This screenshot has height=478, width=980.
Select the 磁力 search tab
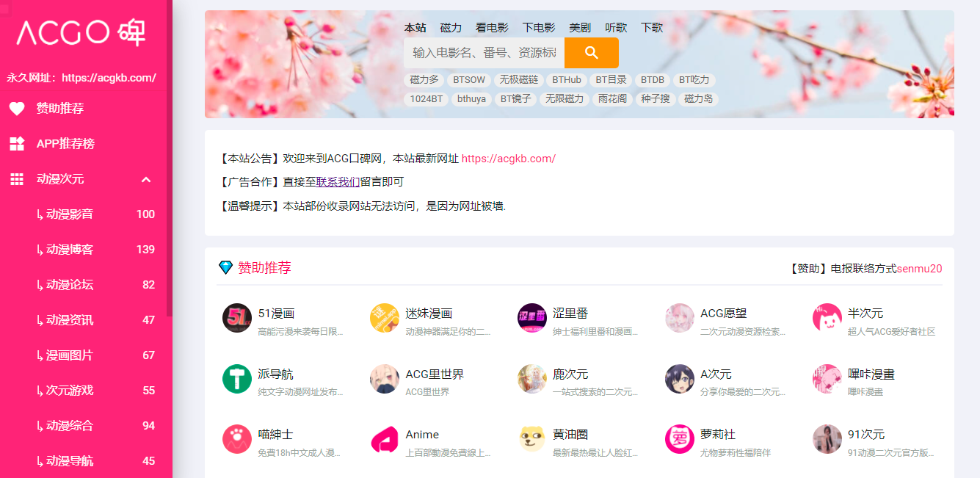(451, 28)
